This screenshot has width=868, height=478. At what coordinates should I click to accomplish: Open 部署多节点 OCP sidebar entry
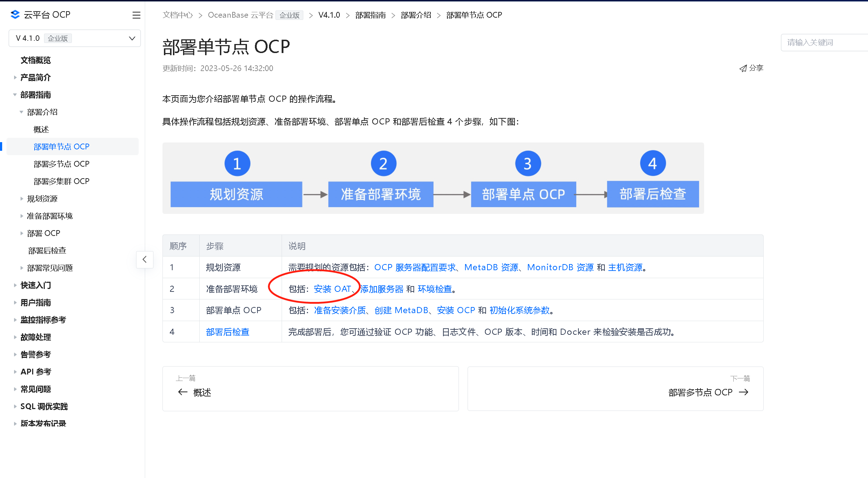click(61, 164)
